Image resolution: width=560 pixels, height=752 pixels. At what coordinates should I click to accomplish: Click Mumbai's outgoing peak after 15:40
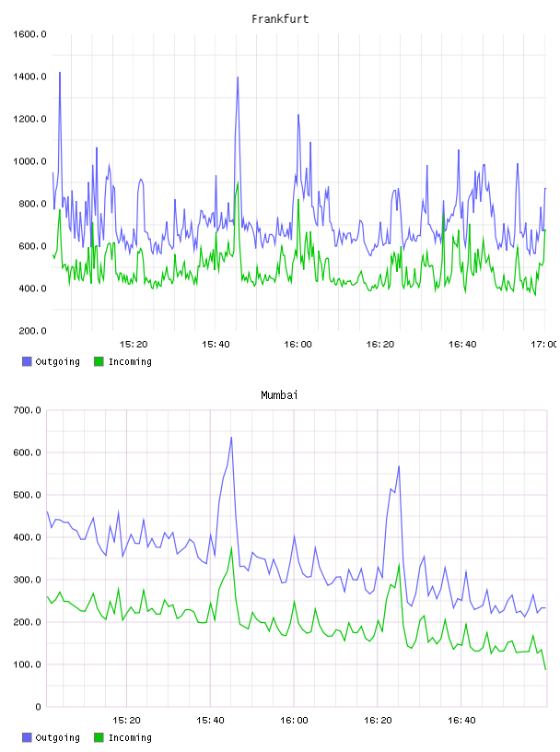pos(231,438)
